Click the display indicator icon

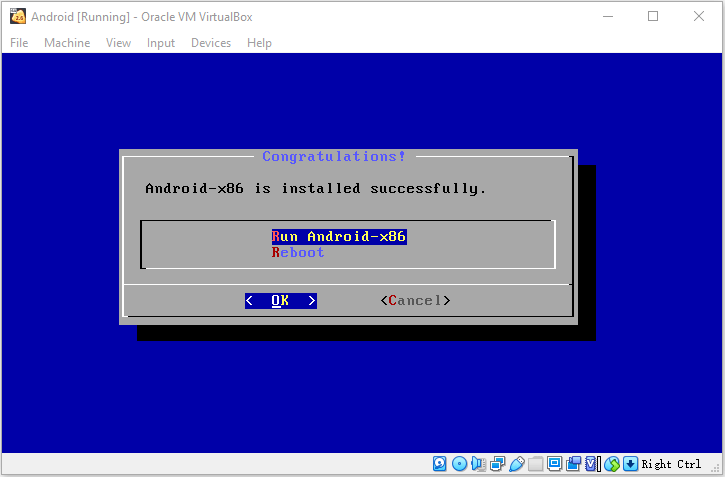[554, 463]
